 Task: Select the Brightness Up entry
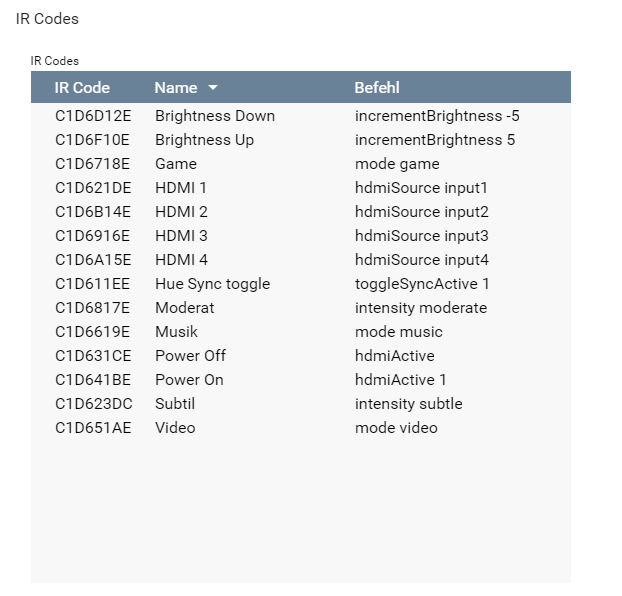pyautogui.click(x=204, y=140)
